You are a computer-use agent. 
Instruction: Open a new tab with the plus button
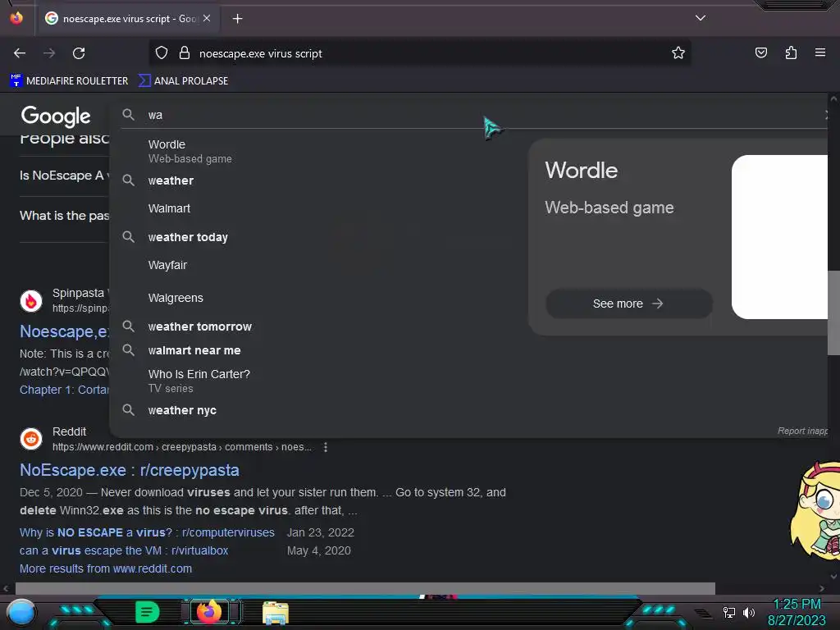tap(237, 19)
